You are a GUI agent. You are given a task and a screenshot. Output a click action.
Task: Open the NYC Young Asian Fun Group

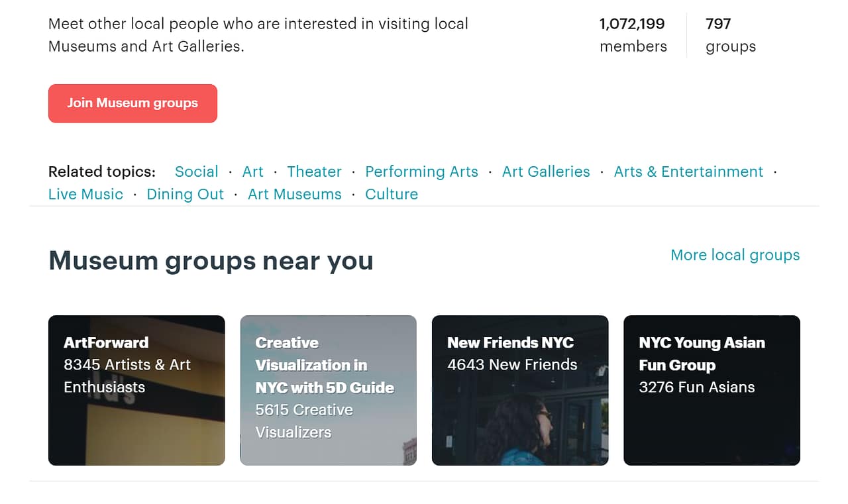[712, 390]
